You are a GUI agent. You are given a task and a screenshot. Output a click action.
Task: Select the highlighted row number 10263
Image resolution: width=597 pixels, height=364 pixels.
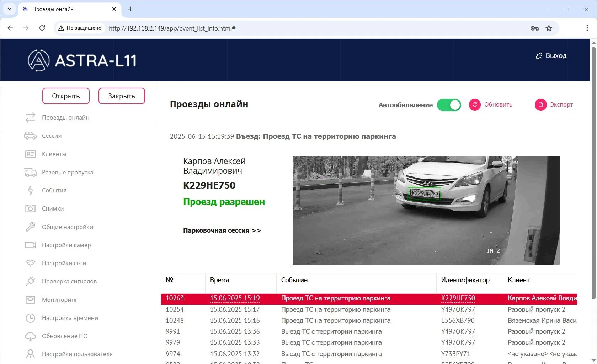[x=175, y=298]
